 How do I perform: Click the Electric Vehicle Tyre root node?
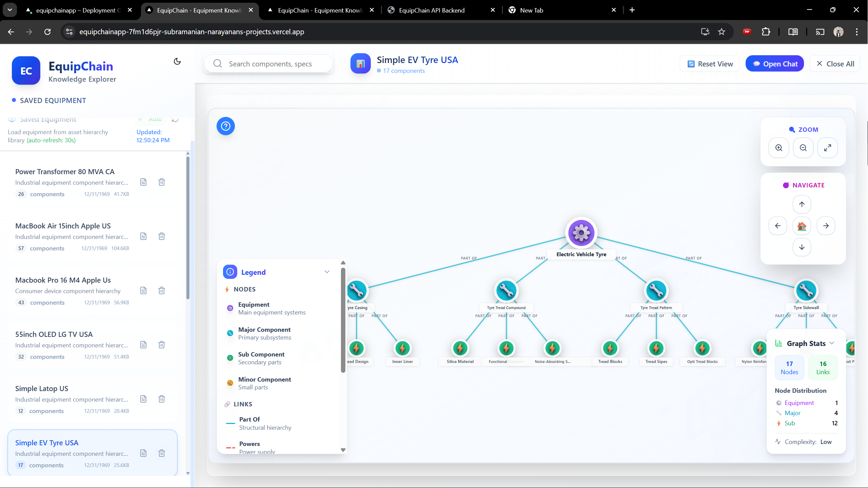(581, 233)
